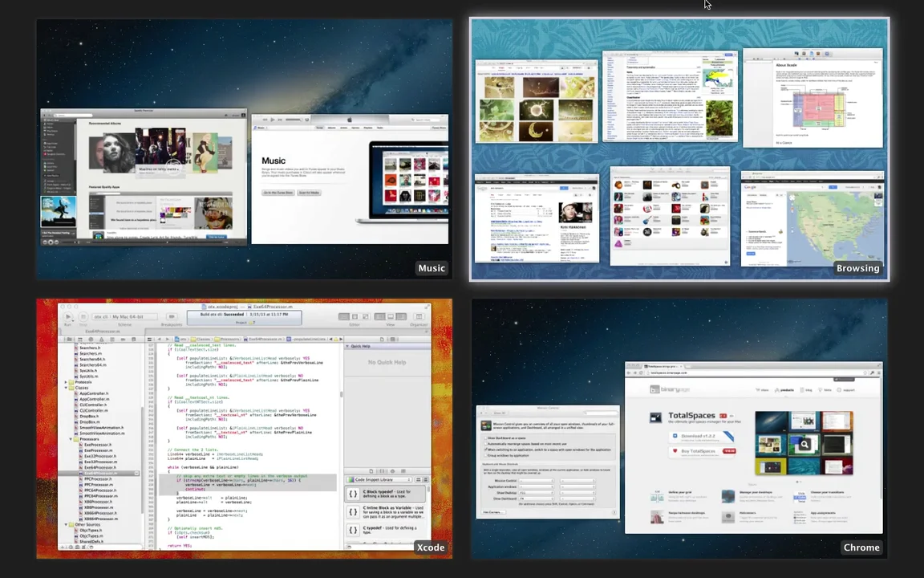Open the Show Dashboard shortcut dropdown
This screenshot has width=924, height=578.
537,499
